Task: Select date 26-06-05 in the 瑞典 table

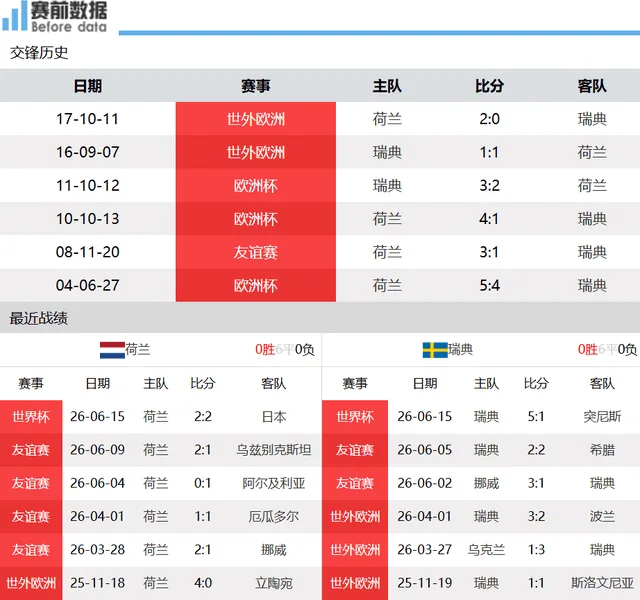Action: (424, 450)
